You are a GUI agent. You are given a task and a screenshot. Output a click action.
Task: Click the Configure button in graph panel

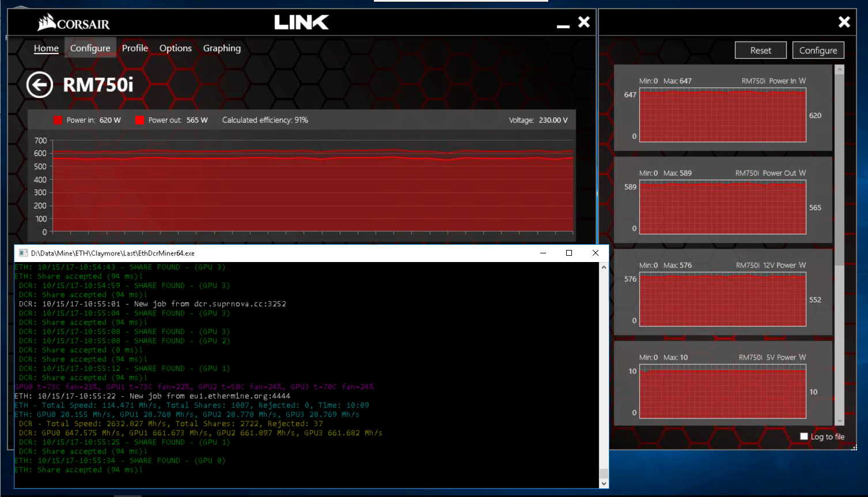coord(818,50)
